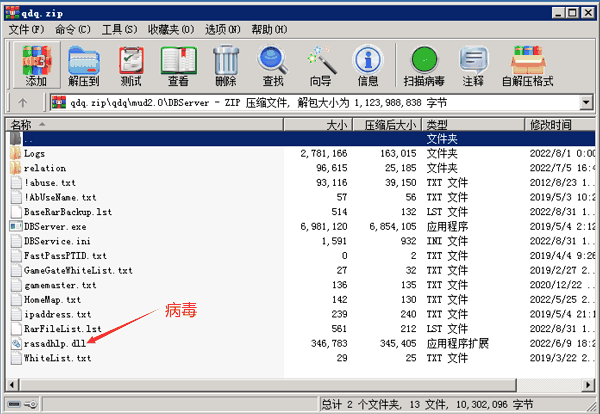
Task: Click the 应用程序扩展 type cell
Action: (458, 344)
